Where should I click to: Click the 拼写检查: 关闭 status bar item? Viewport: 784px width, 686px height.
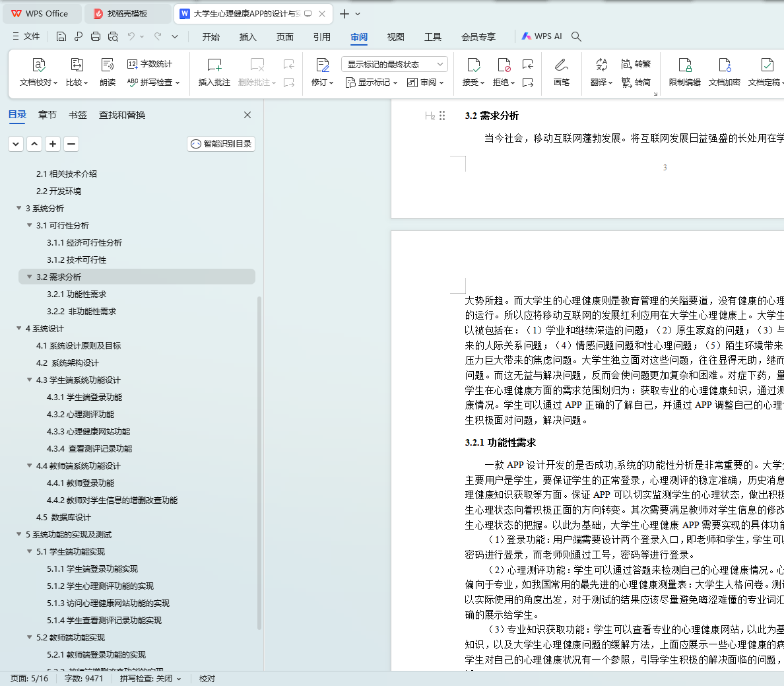click(x=150, y=679)
